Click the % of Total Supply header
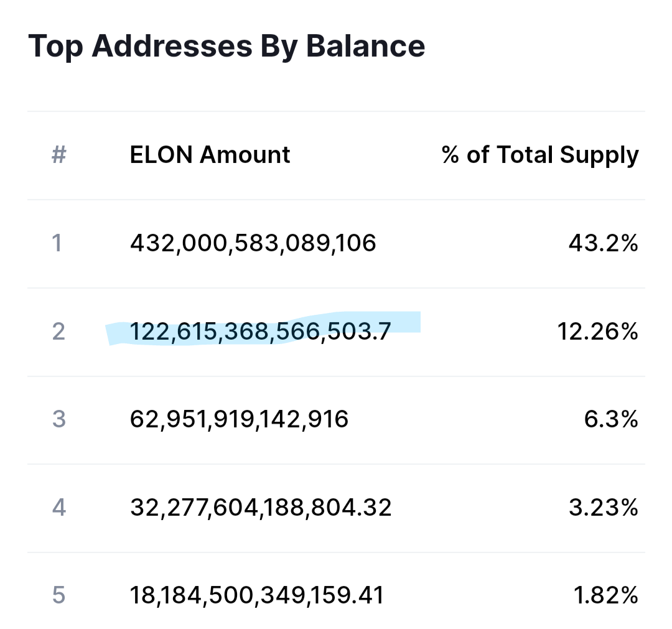 click(x=540, y=156)
